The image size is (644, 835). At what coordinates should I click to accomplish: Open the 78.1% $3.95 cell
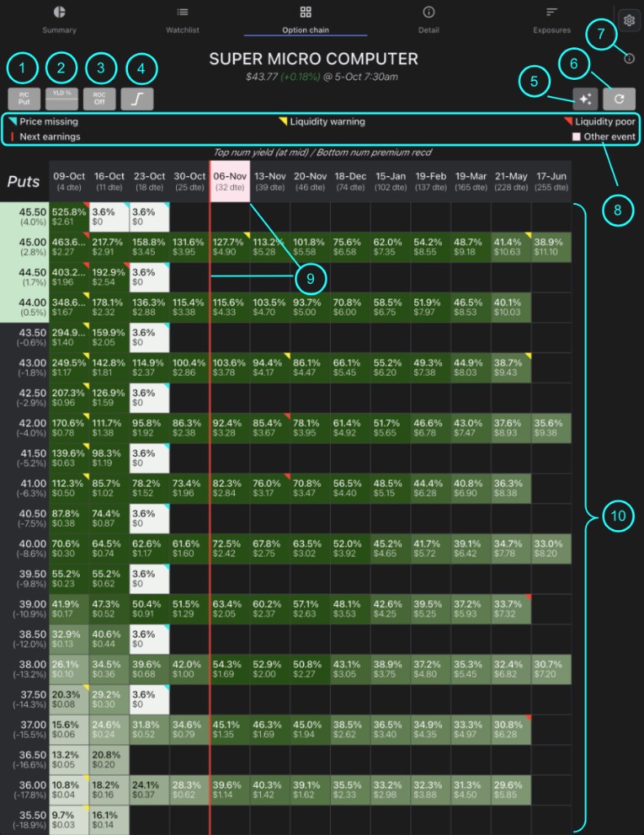tap(311, 427)
